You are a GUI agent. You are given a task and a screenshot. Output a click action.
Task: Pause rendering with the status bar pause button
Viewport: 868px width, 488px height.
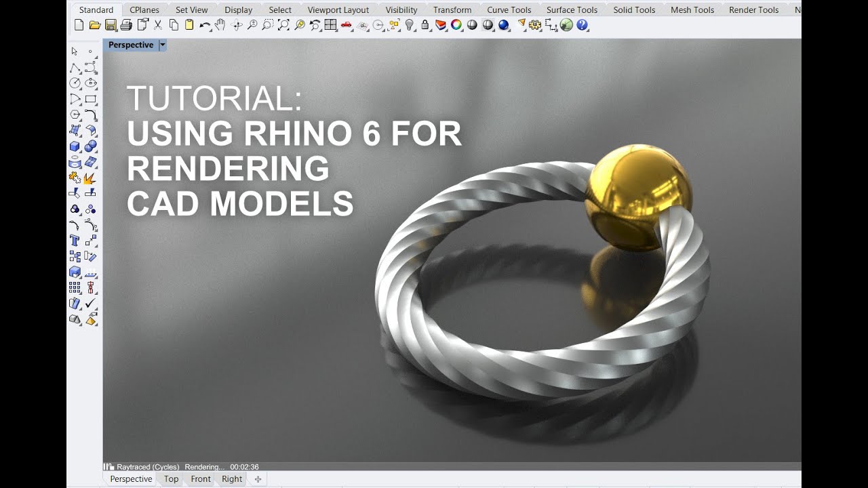107,466
